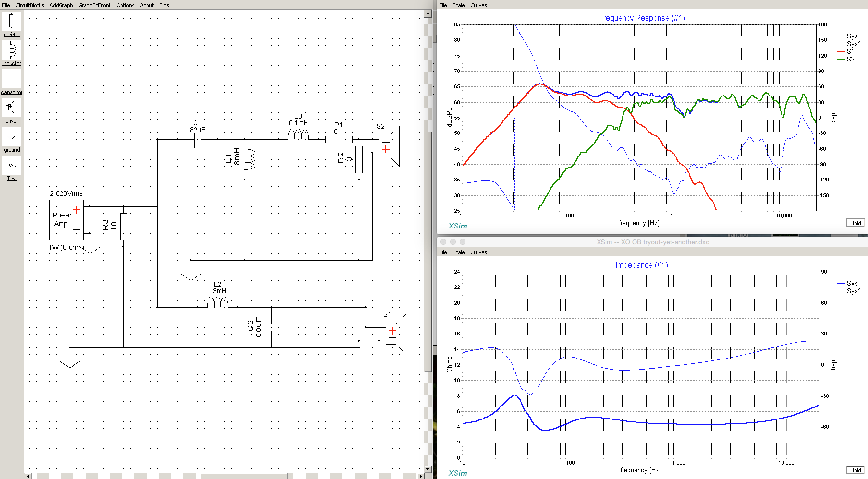Screen dimensions: 868x479
Task: Click inductor L3 0.1mH in the schematic
Action: [x=298, y=134]
